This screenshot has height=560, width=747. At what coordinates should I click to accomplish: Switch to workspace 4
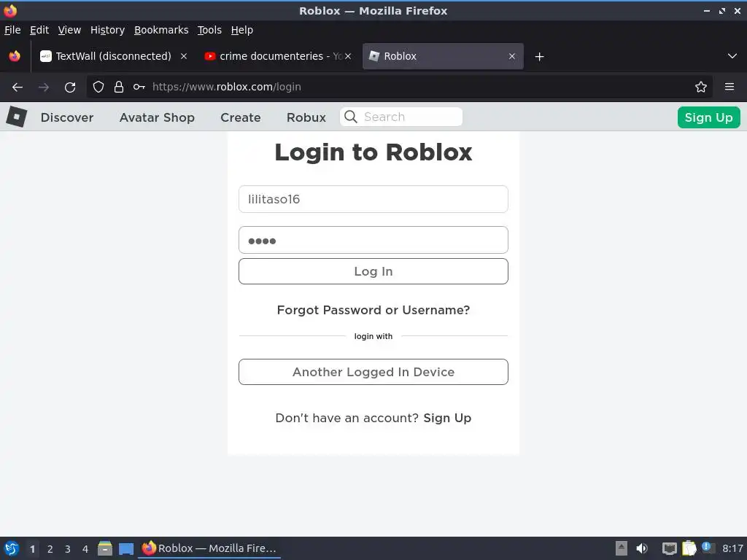click(85, 549)
